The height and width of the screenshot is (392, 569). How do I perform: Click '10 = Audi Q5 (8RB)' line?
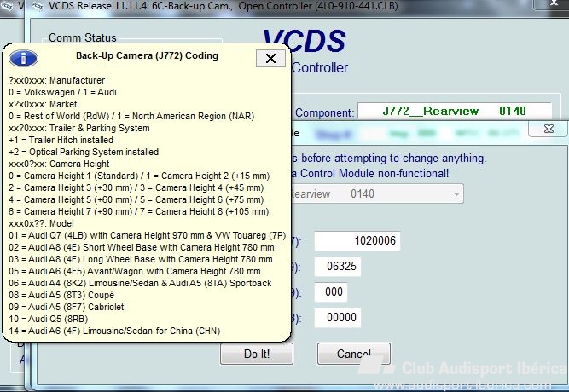[49, 319]
